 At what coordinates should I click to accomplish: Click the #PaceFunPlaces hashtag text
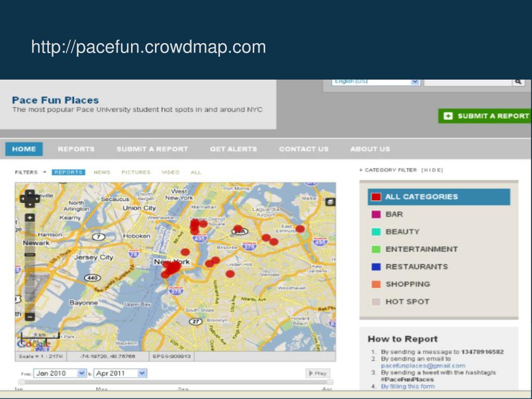coord(407,379)
